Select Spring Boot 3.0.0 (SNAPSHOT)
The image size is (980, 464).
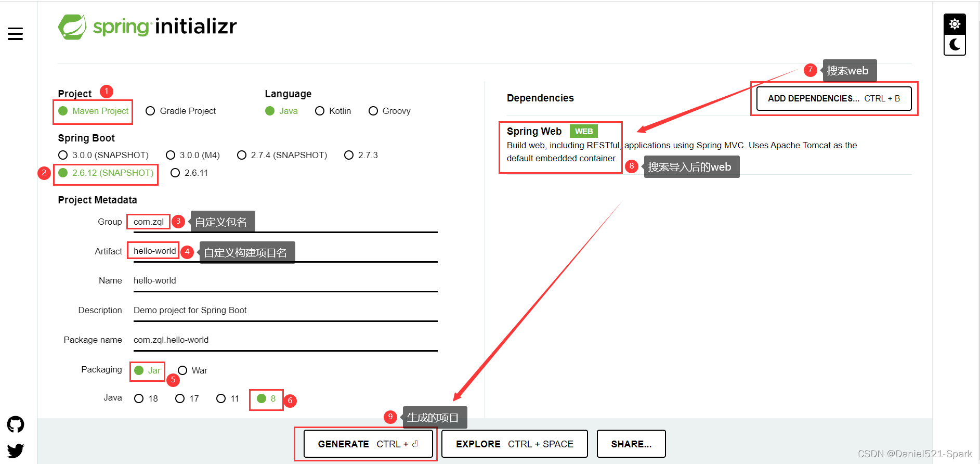[x=103, y=155]
